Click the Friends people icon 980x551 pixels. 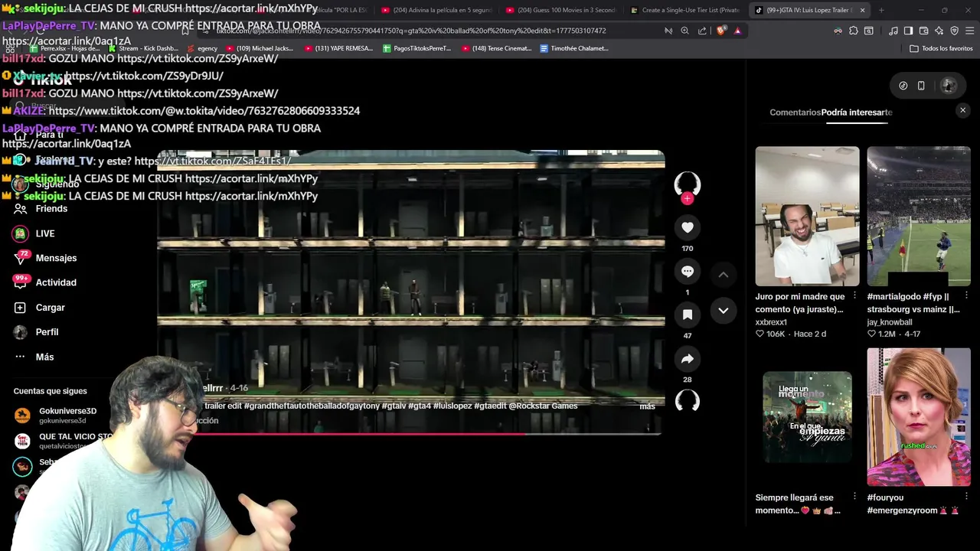point(20,208)
